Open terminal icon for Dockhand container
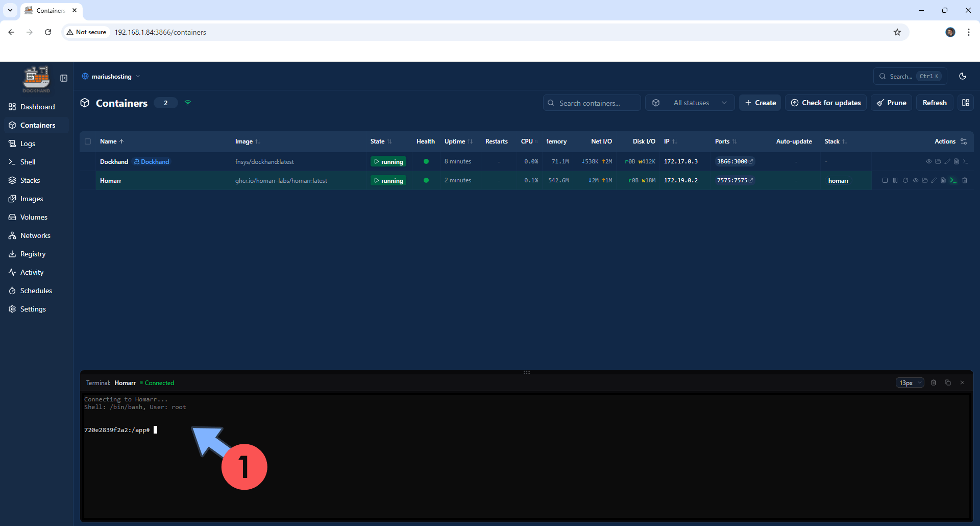980x526 pixels. coord(966,161)
